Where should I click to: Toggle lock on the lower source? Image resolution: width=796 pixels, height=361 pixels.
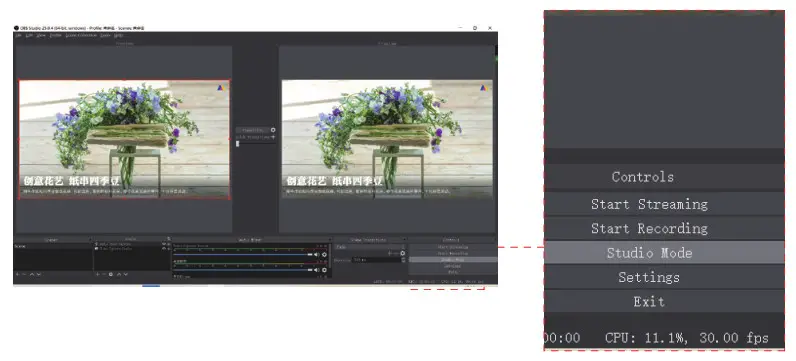pyautogui.click(x=169, y=249)
